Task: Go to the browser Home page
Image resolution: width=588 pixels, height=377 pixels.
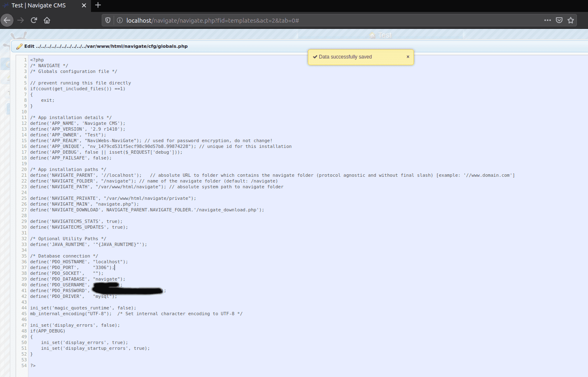Action: coord(47,20)
